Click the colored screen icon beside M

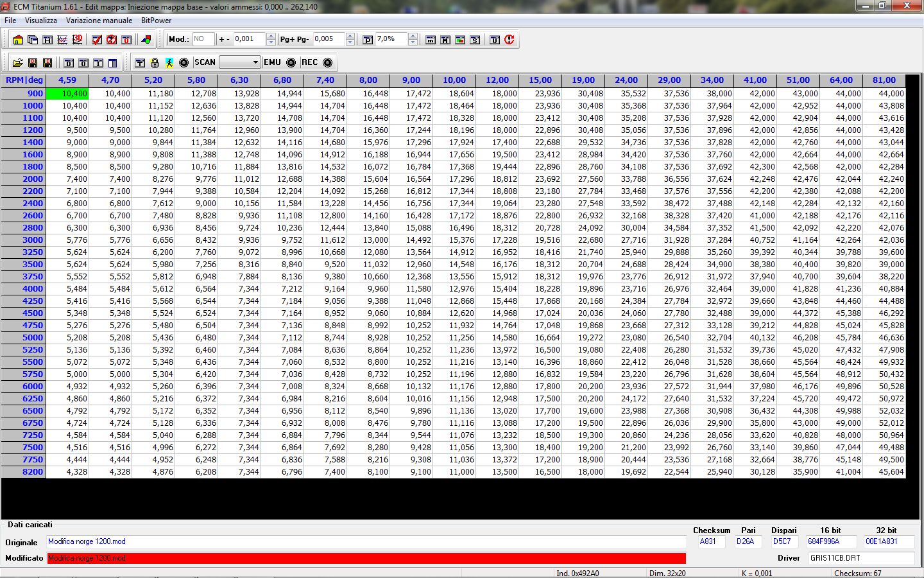pyautogui.click(x=460, y=40)
